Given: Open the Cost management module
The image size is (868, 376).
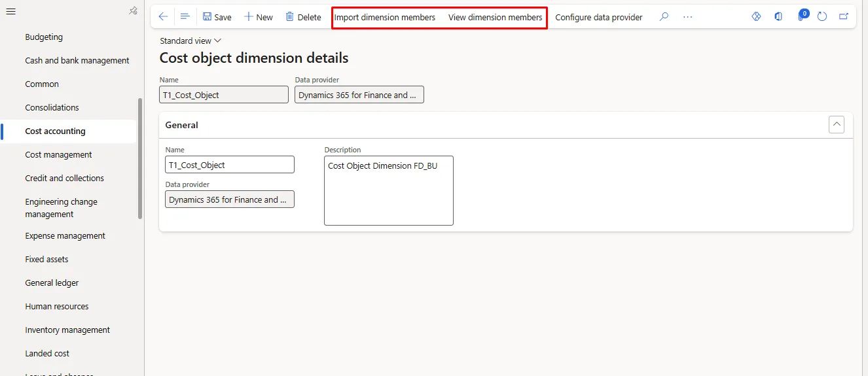Looking at the screenshot, I should (58, 155).
